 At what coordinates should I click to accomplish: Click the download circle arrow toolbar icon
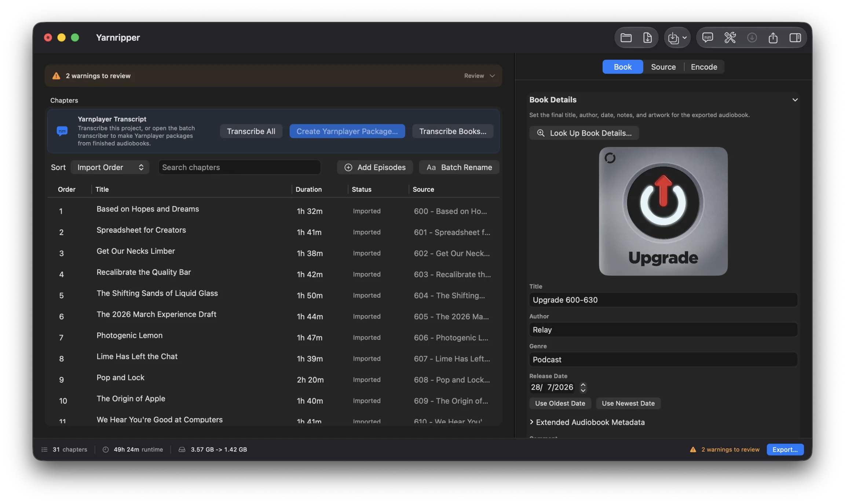pyautogui.click(x=752, y=37)
